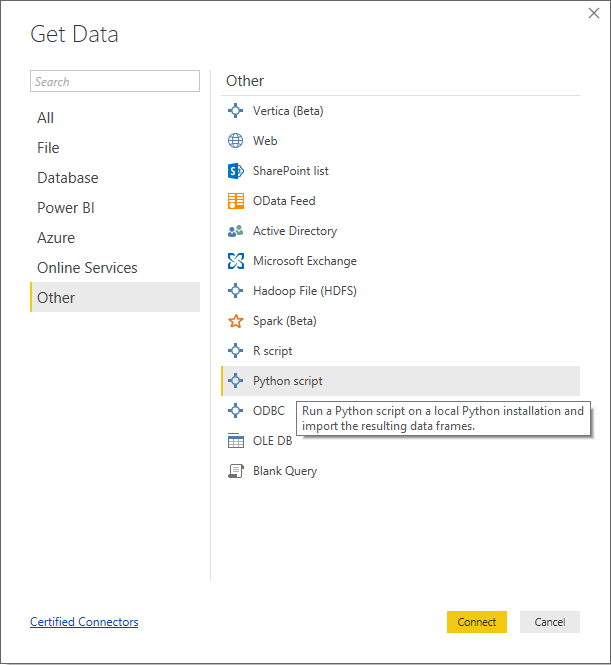Screen dimensions: 611x665
Task: Open the Certified Connectors link
Action: click(x=84, y=622)
